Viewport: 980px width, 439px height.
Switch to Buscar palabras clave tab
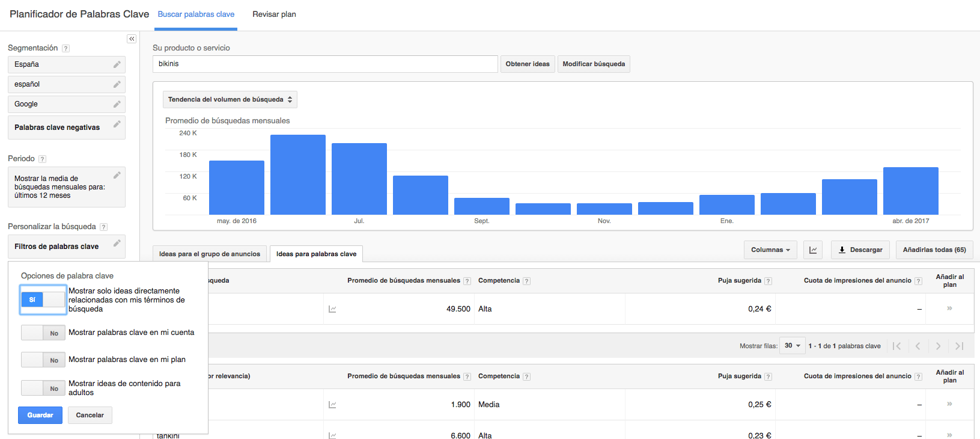[196, 14]
